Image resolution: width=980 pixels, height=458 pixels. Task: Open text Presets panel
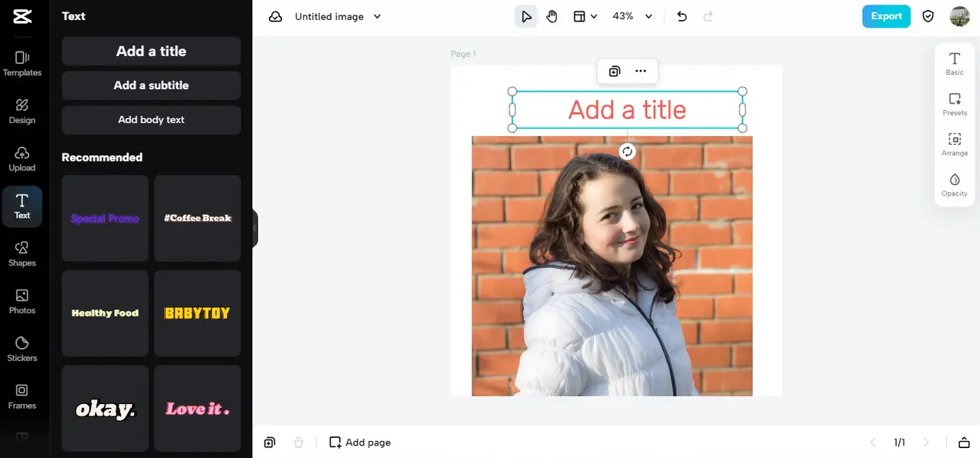click(x=955, y=104)
